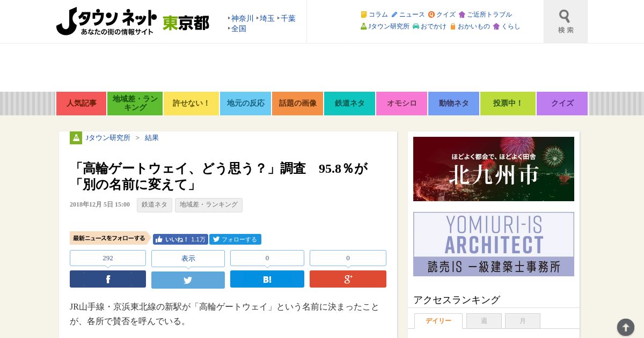The image size is (644, 338).
Task: Open the 地元の反応 navigation tab
Action: coord(245,104)
